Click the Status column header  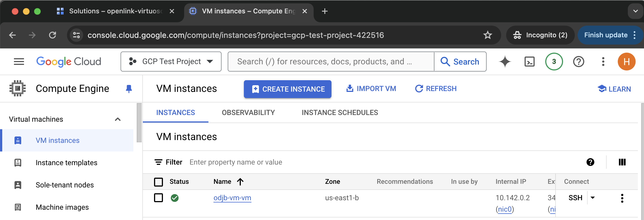point(179,182)
